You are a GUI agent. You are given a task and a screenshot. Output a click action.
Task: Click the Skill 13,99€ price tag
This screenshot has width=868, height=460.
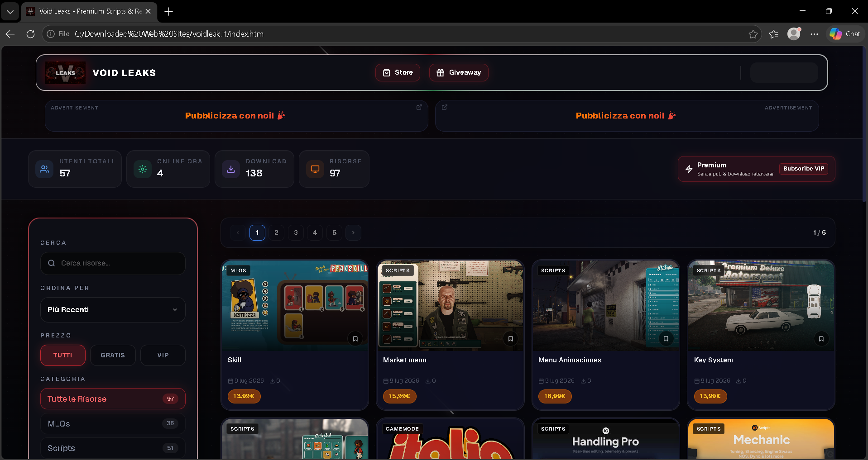244,396
